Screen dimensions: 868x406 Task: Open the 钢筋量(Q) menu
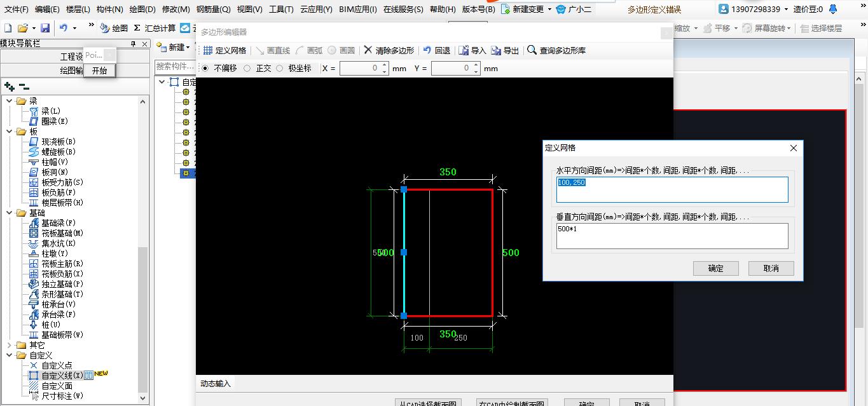tap(213, 10)
